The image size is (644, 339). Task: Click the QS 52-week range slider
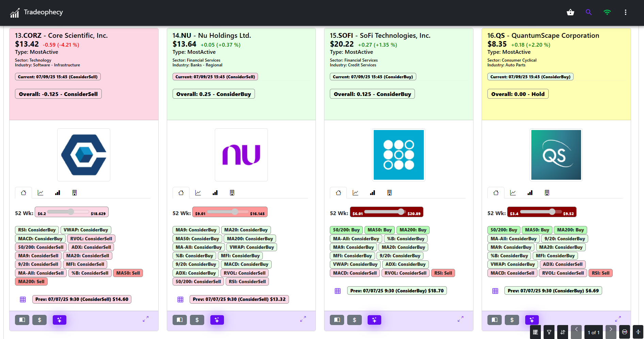(541, 212)
